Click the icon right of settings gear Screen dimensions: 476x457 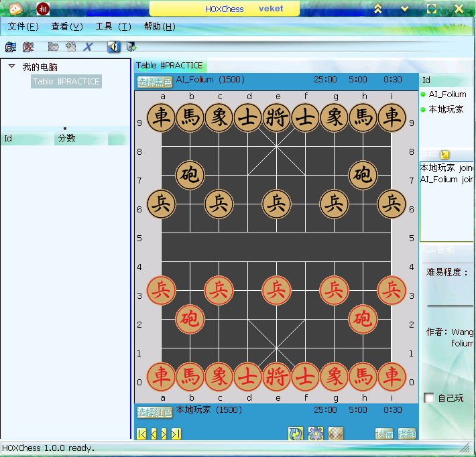tap(336, 434)
